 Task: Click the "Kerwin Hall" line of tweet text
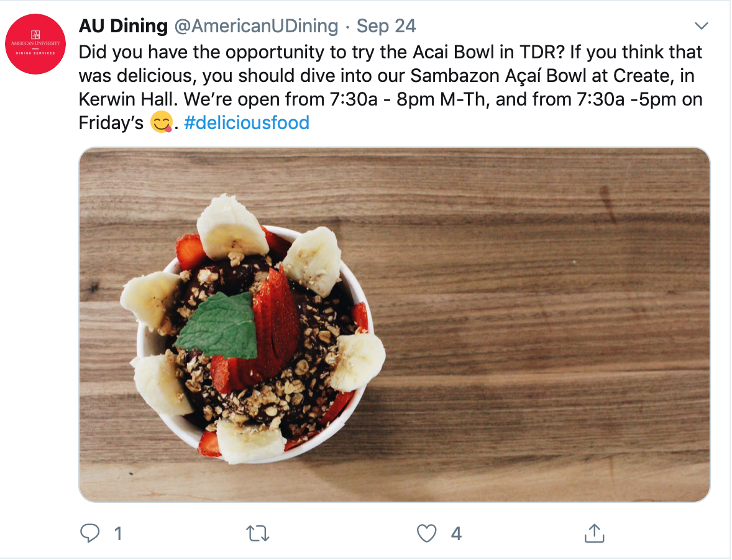(390, 99)
